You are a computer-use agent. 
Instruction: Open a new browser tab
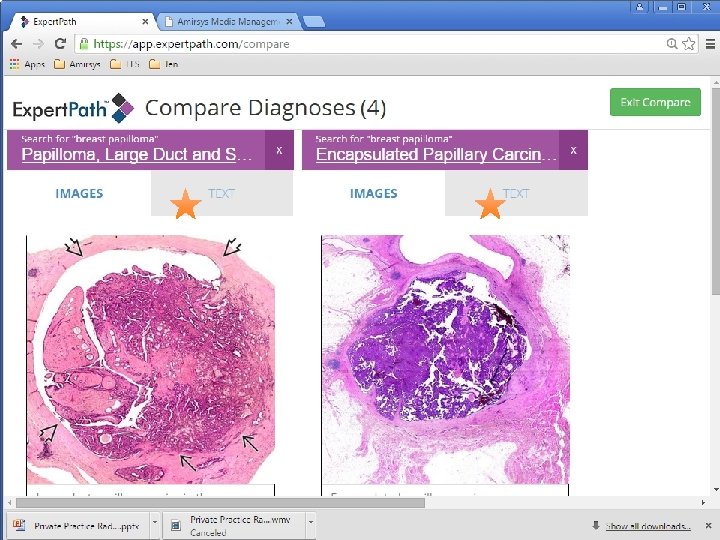click(314, 21)
